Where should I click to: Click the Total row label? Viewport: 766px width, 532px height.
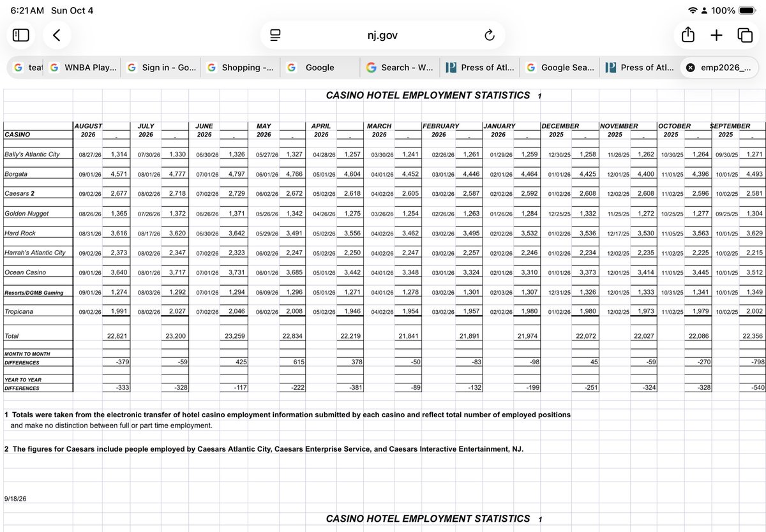point(11,336)
